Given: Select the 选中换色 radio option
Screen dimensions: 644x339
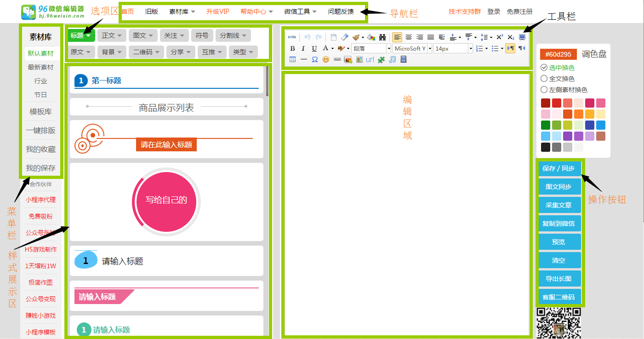Looking at the screenshot, I should click(x=544, y=68).
